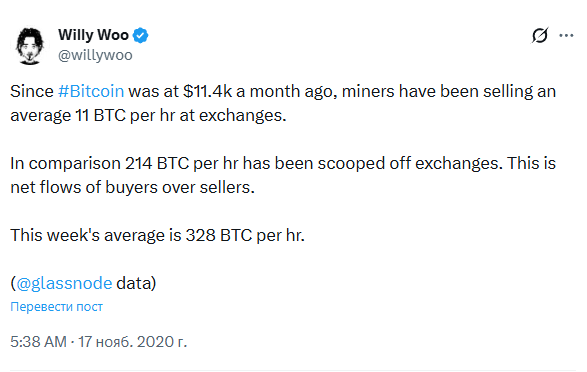
Task: Click the Willy Woo display name
Action: pos(93,35)
